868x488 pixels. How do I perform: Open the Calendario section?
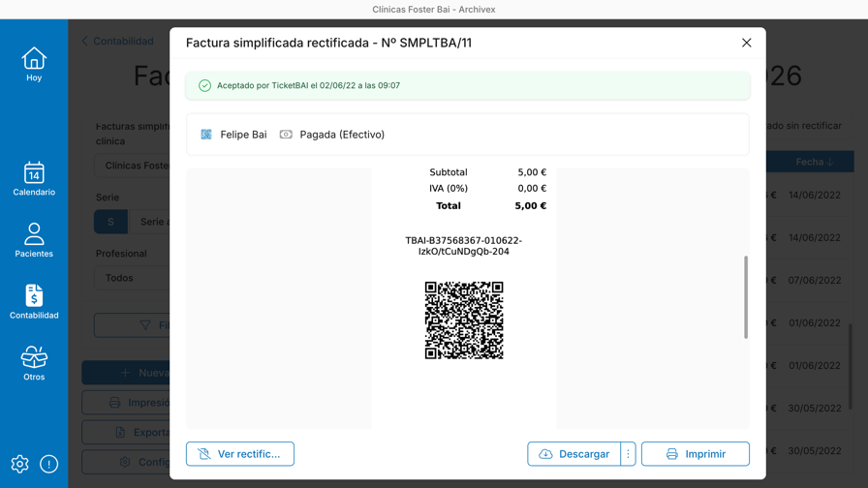click(x=34, y=179)
